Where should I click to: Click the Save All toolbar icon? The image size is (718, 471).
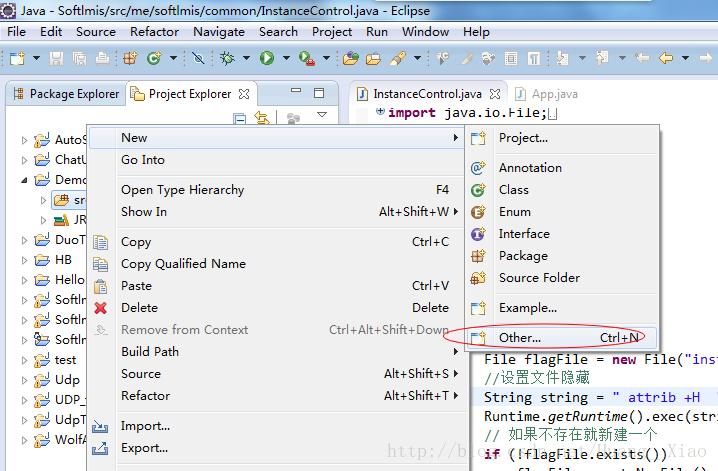tap(79, 58)
